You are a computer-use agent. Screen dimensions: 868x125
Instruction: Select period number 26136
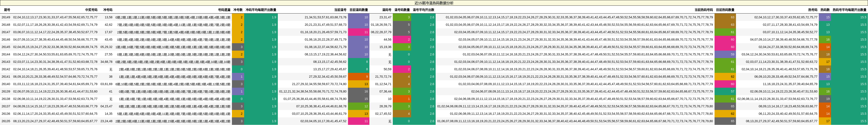[6, 114]
